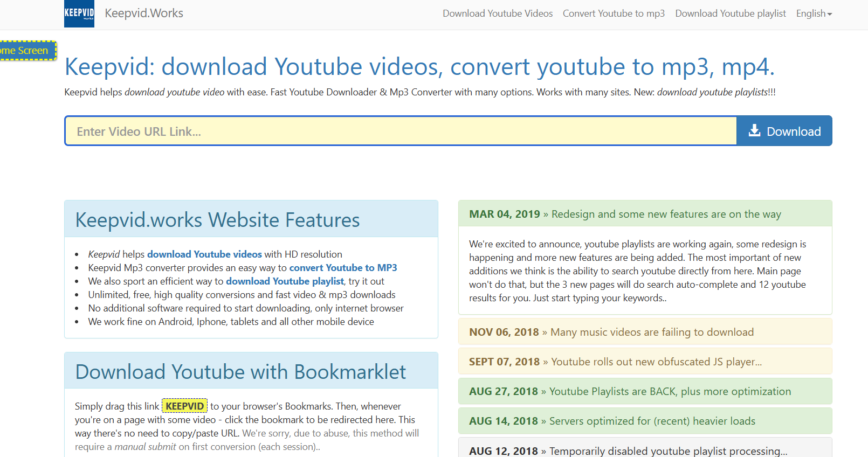
Task: Follow the download Youtube videos feature link
Action: click(204, 254)
